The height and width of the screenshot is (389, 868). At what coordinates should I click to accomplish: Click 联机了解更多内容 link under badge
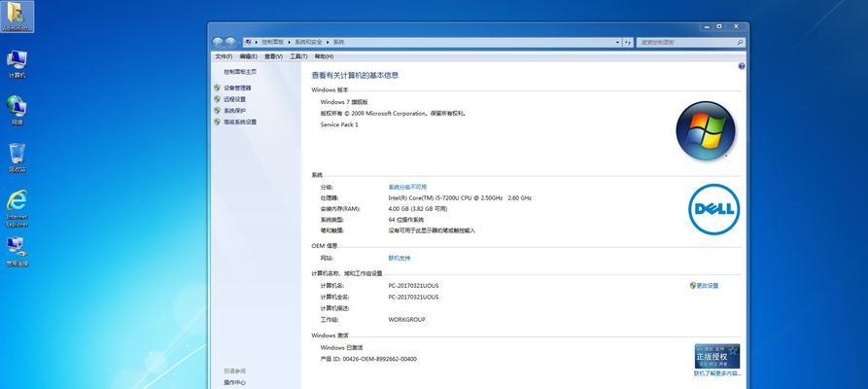point(717,374)
